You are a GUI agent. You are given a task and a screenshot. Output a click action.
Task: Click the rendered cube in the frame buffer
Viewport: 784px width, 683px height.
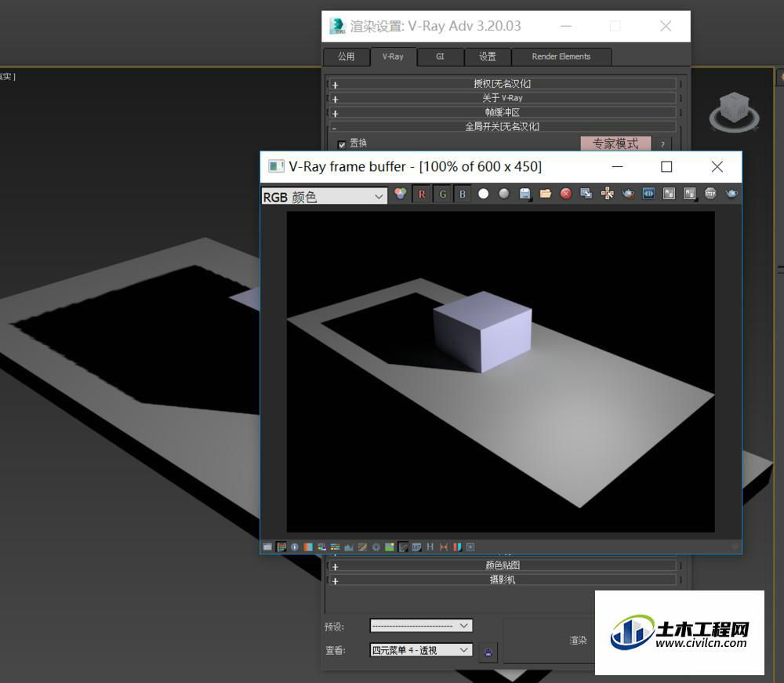tap(482, 332)
